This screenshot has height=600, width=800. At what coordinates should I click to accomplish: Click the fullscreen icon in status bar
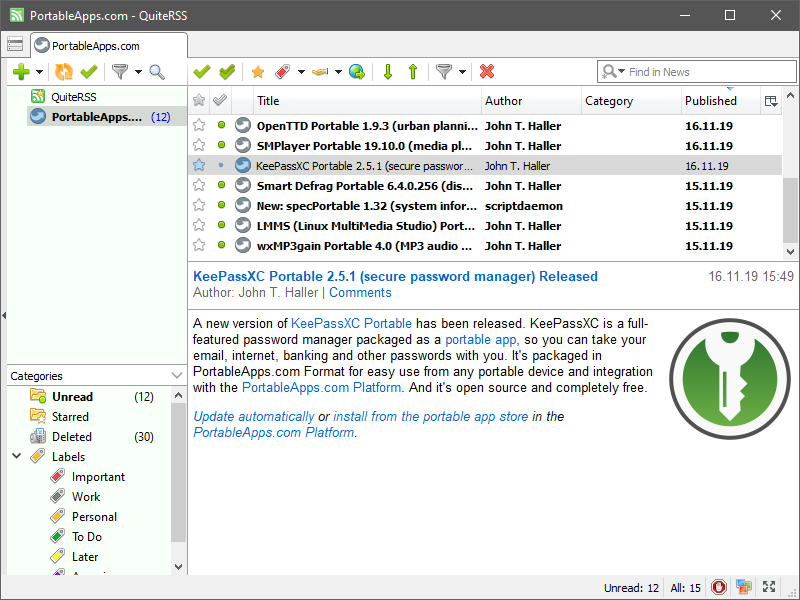770,587
